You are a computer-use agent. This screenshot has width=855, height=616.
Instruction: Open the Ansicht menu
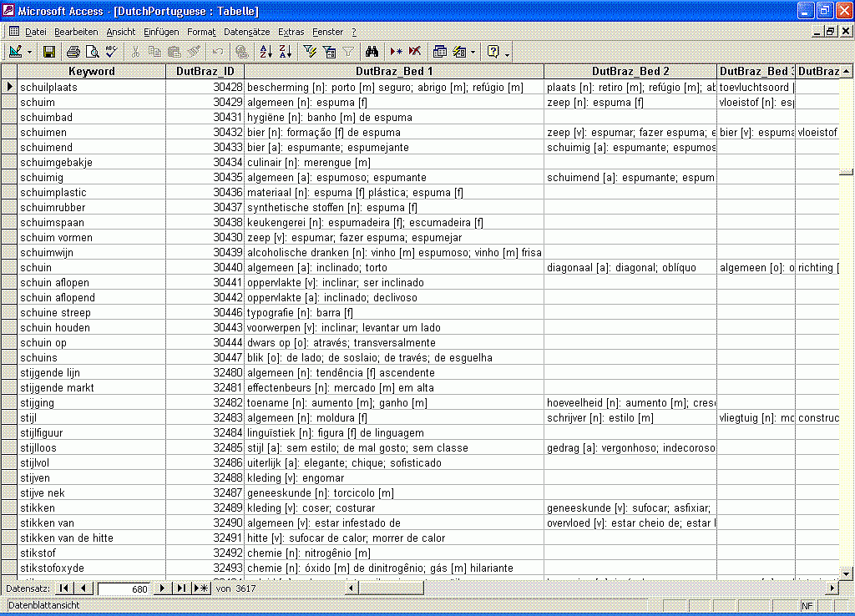(x=120, y=32)
